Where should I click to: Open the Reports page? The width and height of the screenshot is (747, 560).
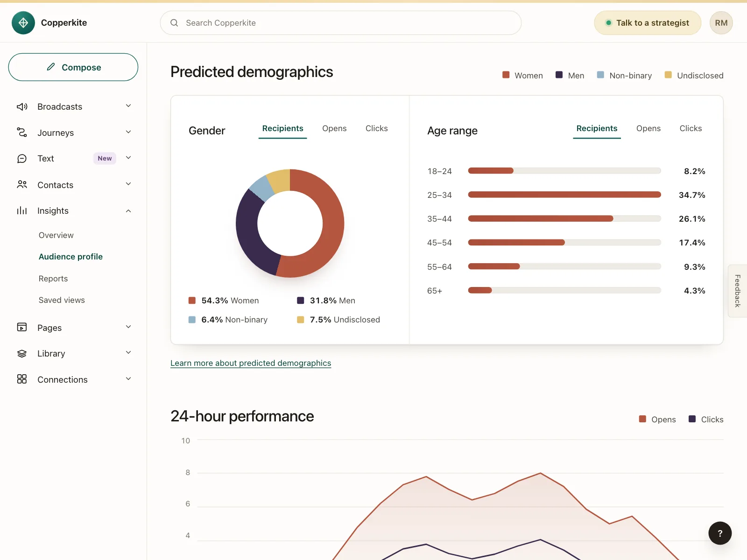[x=53, y=279]
